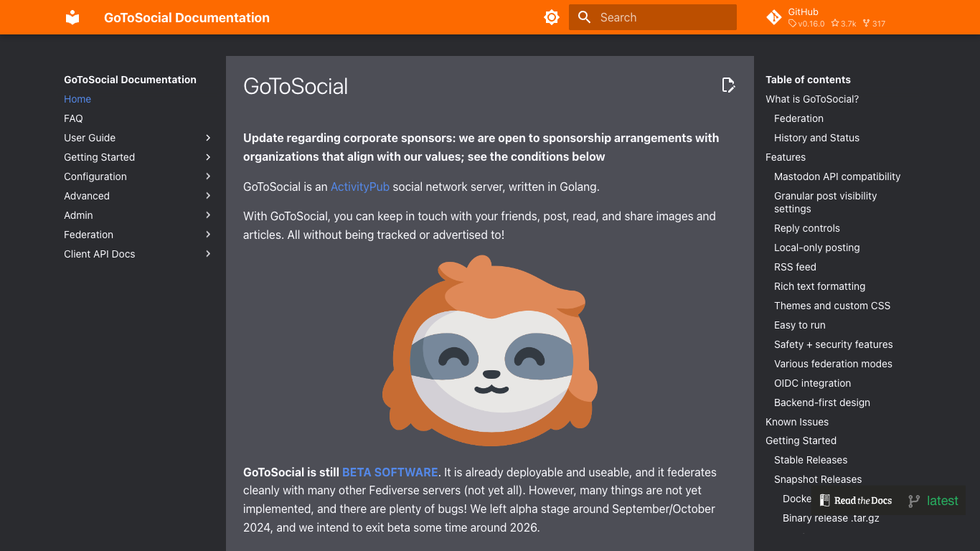Follow the ActivityPub link
This screenshot has width=980, height=551.
tap(359, 187)
